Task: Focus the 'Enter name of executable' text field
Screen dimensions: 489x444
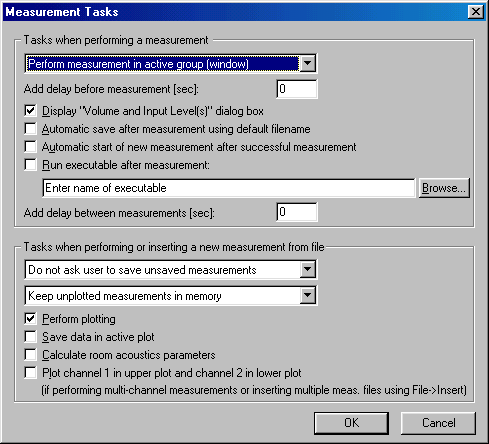Action: [x=229, y=188]
